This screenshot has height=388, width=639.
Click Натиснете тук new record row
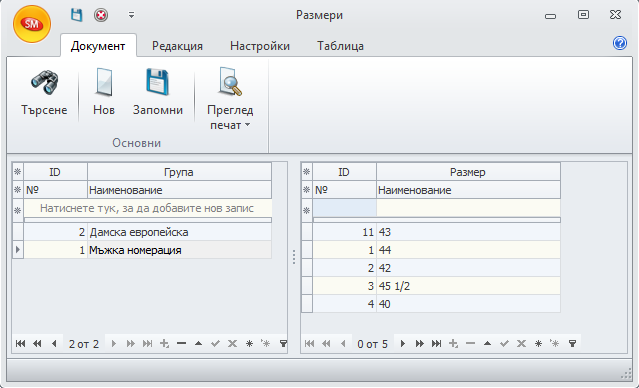pyautogui.click(x=147, y=208)
